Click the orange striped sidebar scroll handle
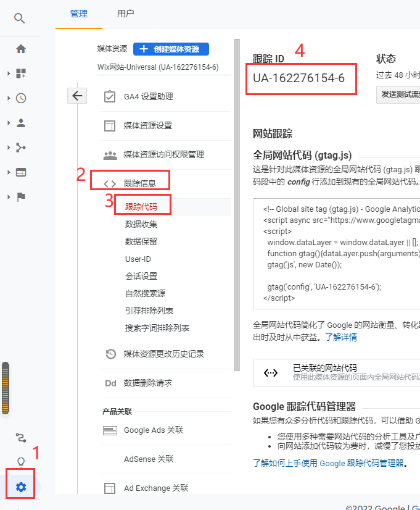This screenshot has height=510, width=420. click(x=6, y=388)
